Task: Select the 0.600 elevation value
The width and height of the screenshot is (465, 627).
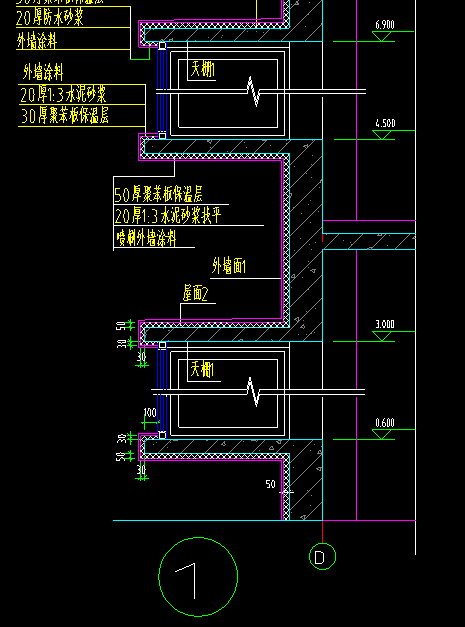Action: (385, 423)
